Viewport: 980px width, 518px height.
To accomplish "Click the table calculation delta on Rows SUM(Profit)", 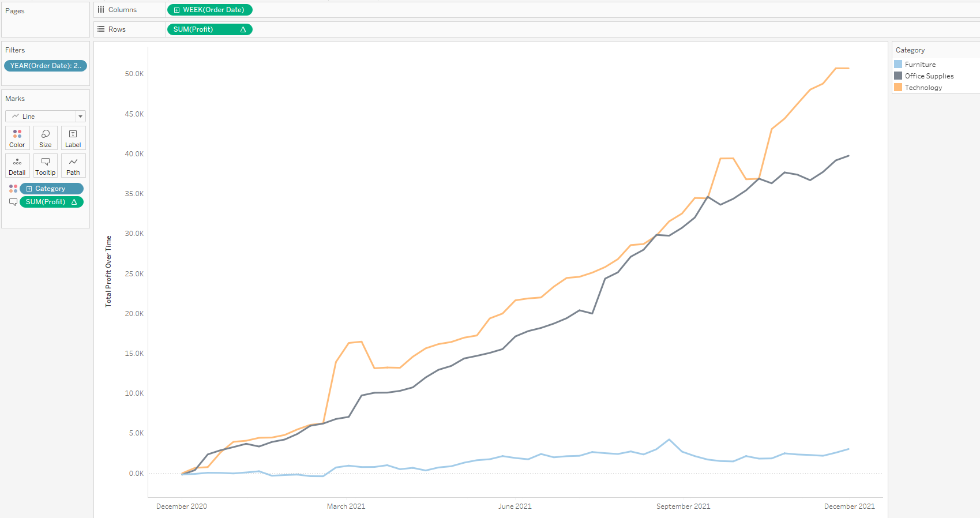I will click(x=243, y=29).
